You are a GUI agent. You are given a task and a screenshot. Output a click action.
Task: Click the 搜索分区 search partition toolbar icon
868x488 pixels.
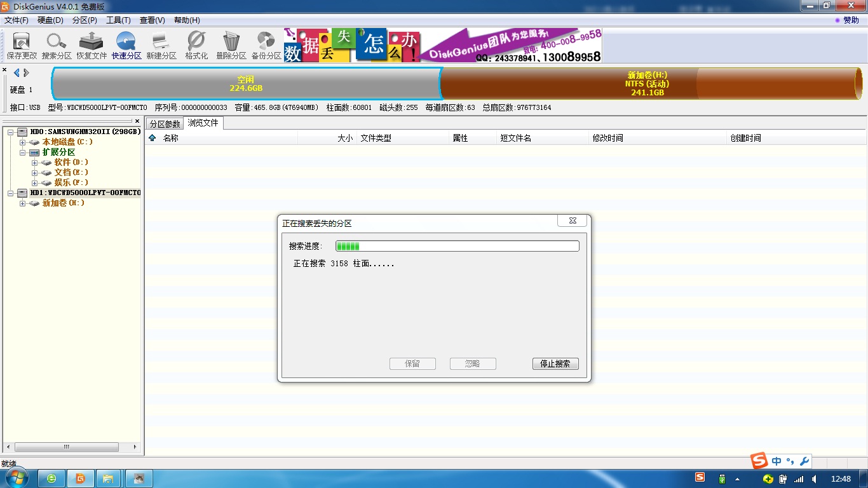coord(57,46)
